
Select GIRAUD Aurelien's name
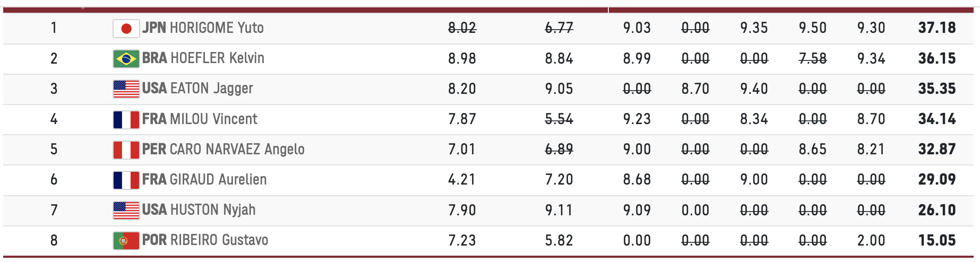pos(218,179)
